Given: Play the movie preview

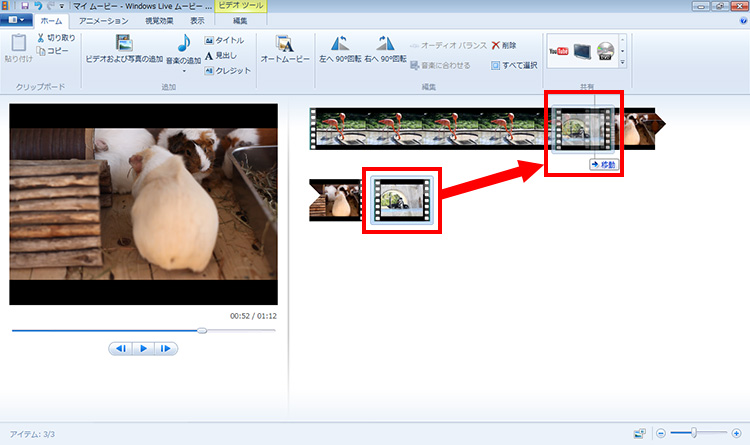Looking at the screenshot, I should [143, 348].
